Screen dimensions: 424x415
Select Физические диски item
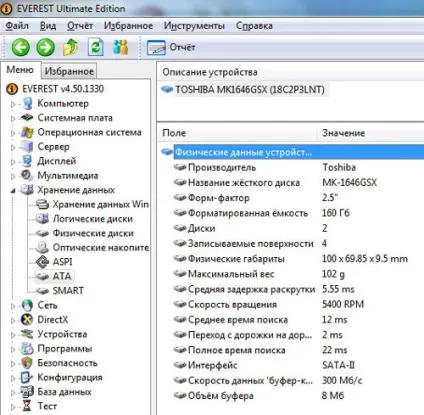point(93,233)
